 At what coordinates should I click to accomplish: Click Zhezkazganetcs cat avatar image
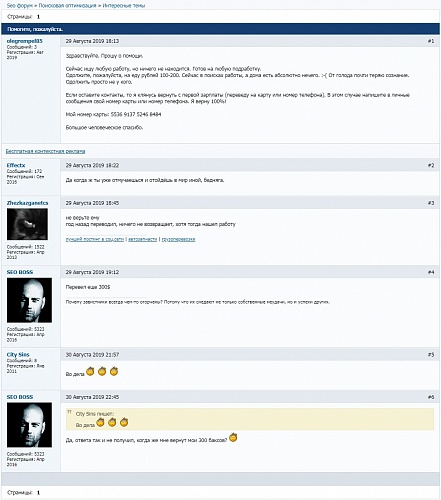tap(27, 224)
